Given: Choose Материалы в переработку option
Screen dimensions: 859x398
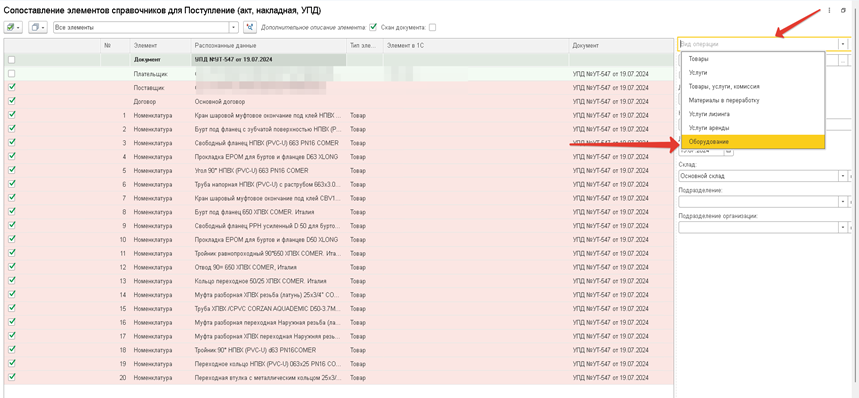Looking at the screenshot, I should pos(752,100).
